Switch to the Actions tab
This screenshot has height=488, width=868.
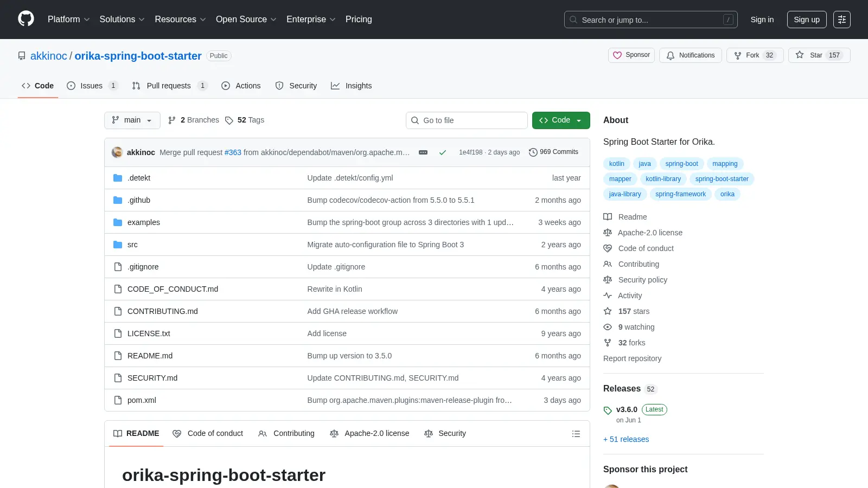tap(241, 86)
